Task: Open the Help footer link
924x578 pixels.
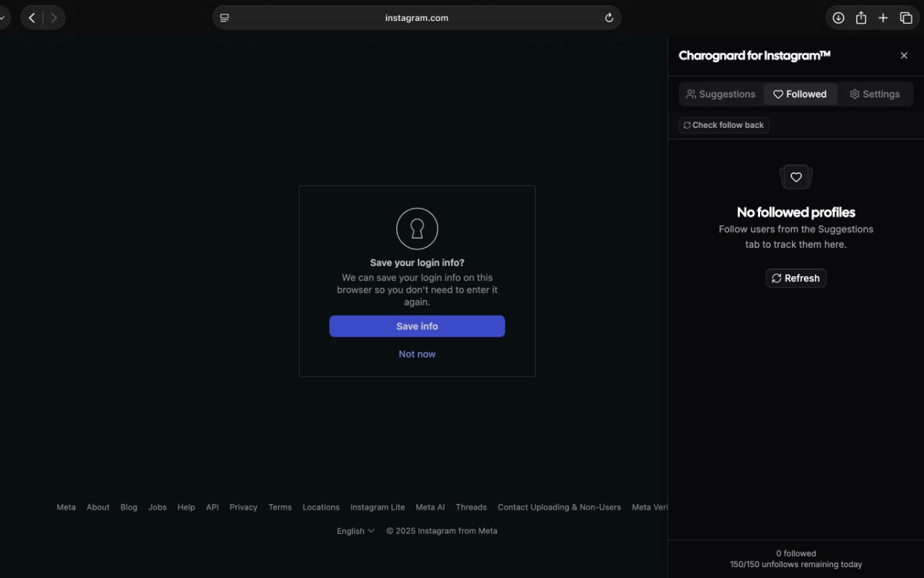Action: [x=186, y=507]
